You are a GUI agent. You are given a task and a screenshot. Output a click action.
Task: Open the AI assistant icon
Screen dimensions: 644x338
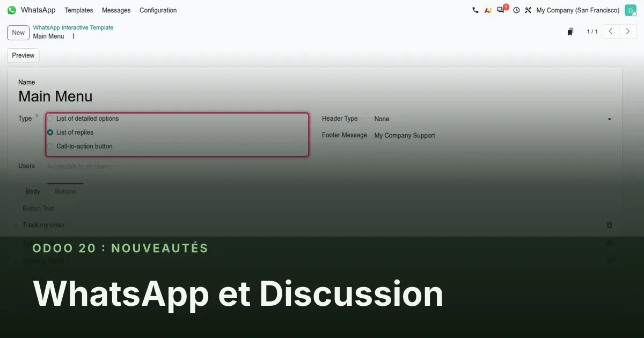(x=488, y=10)
